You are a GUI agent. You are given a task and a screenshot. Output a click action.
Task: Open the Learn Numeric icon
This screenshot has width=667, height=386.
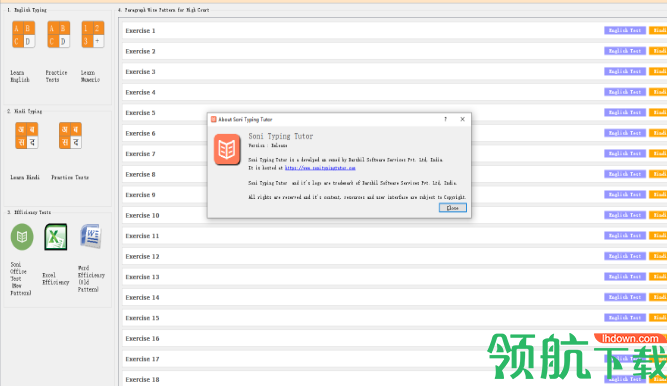pyautogui.click(x=93, y=34)
